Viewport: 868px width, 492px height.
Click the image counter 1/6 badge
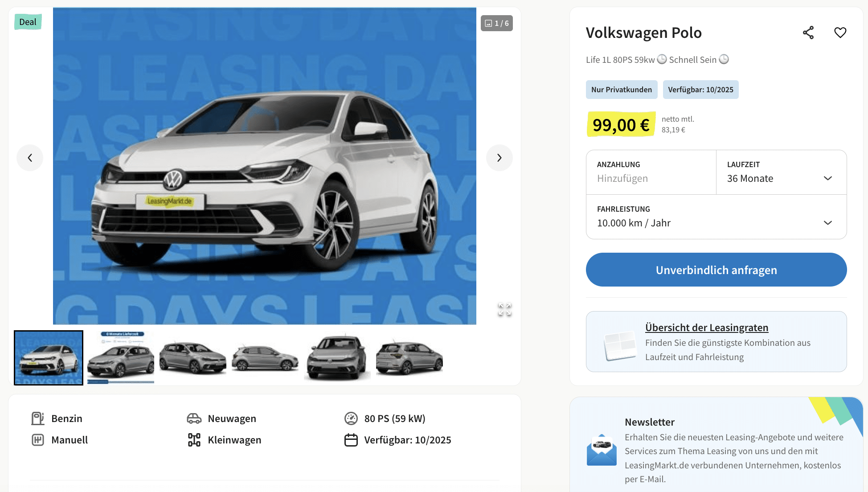[496, 23]
